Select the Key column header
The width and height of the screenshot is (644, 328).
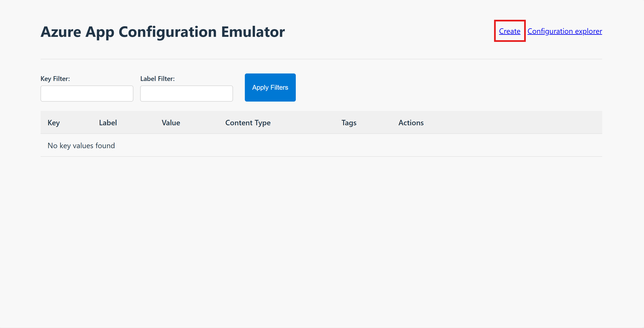[x=53, y=123]
